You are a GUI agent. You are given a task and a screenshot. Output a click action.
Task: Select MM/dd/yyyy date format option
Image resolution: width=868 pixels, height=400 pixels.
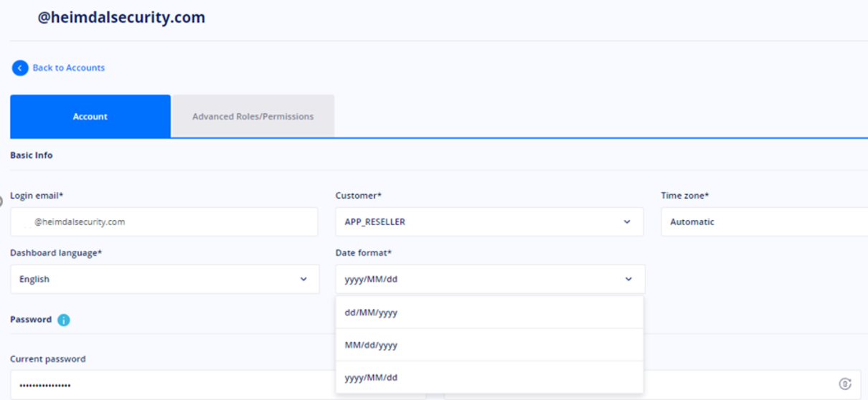pos(489,345)
